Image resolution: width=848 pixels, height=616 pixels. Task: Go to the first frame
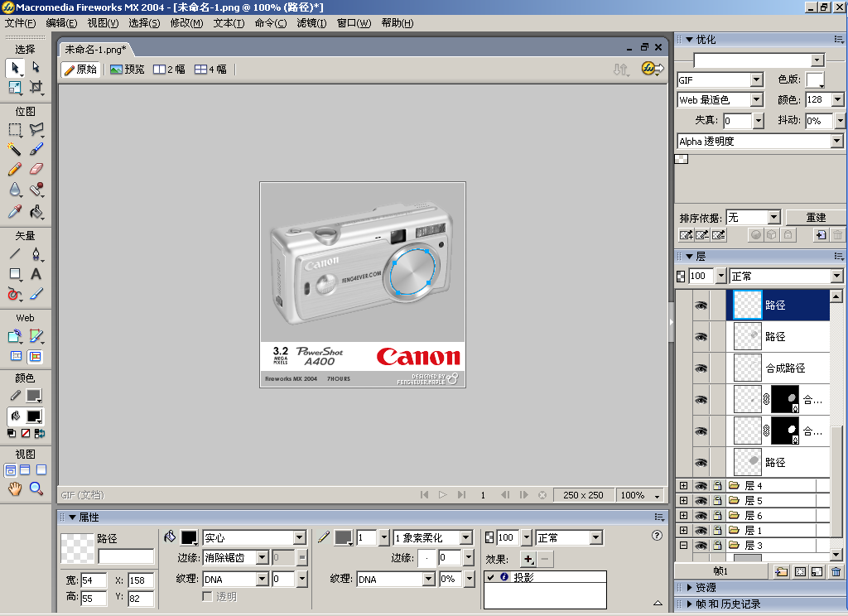pyautogui.click(x=425, y=495)
